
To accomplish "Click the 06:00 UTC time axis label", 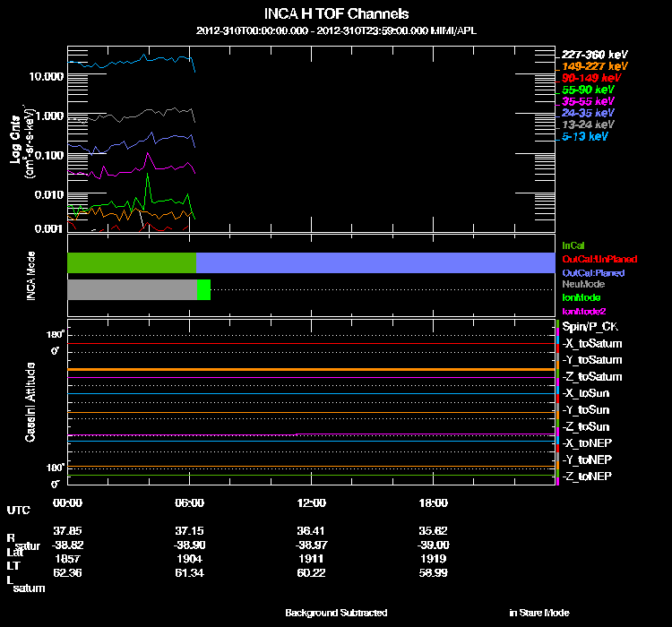I will tap(190, 503).
